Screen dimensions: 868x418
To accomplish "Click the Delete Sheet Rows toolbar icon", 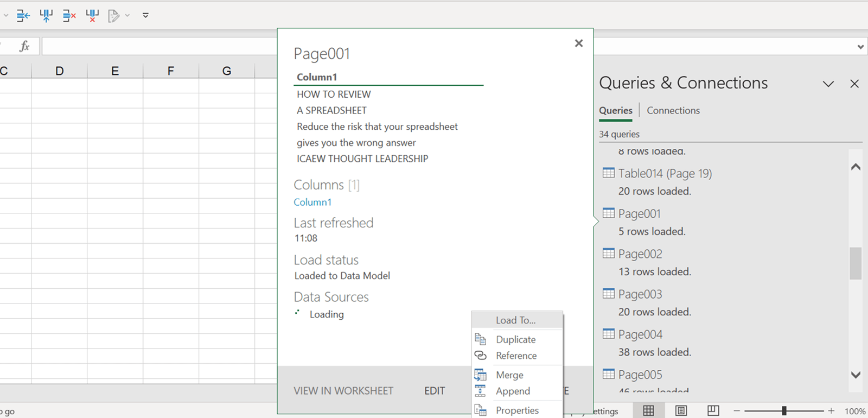I will coord(69,16).
